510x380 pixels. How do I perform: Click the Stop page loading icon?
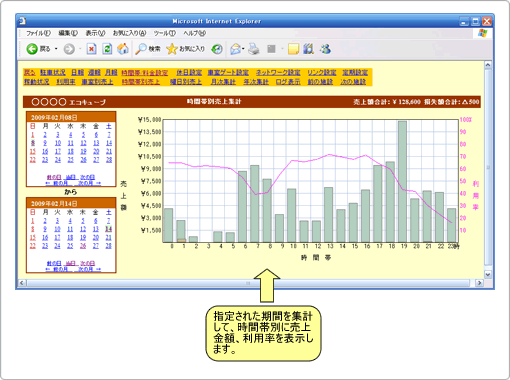tap(91, 49)
